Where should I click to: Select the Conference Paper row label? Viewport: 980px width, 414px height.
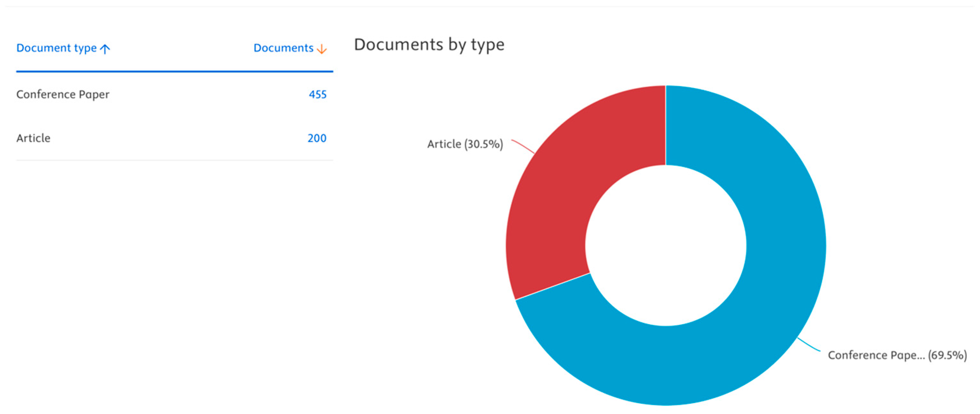click(63, 94)
